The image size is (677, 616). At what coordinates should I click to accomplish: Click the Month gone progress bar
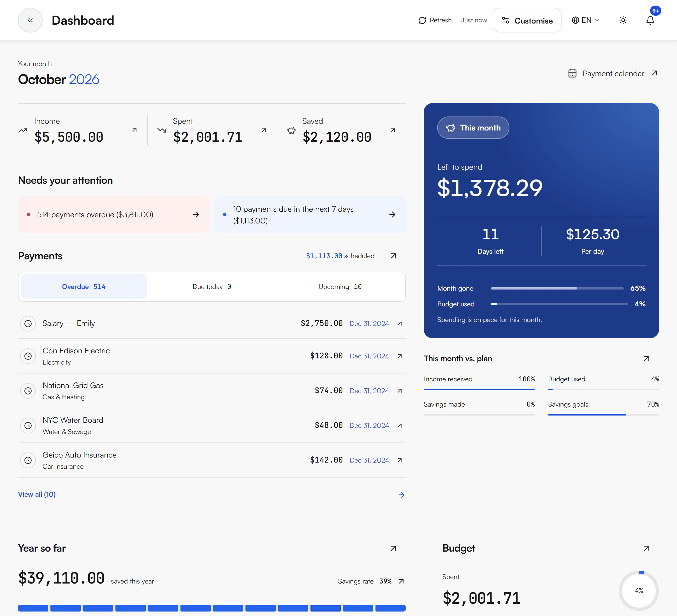point(557,288)
